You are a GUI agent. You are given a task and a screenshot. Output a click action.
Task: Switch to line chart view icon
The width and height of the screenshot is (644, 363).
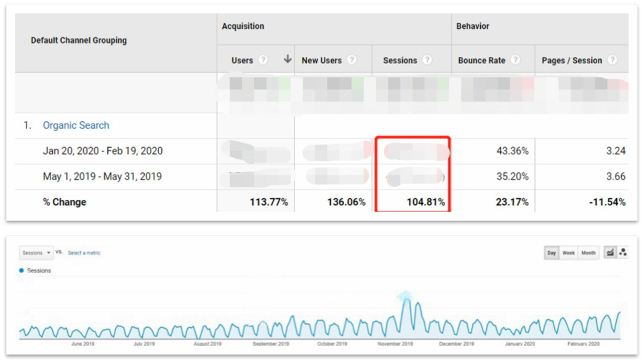[x=610, y=252]
